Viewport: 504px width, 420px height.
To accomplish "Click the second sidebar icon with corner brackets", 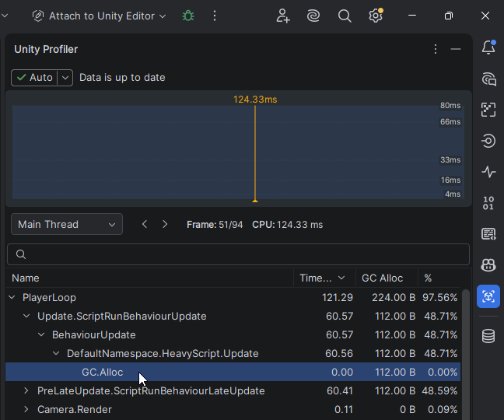I will 488,110.
